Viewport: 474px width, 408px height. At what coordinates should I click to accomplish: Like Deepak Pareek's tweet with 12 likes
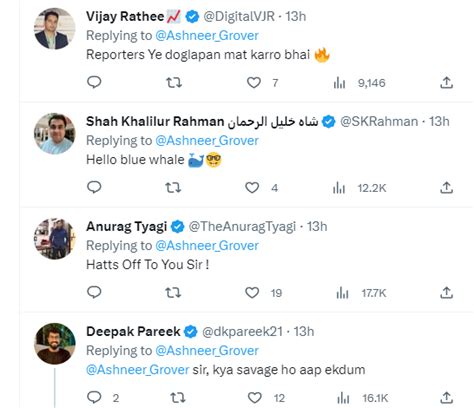[x=255, y=398]
